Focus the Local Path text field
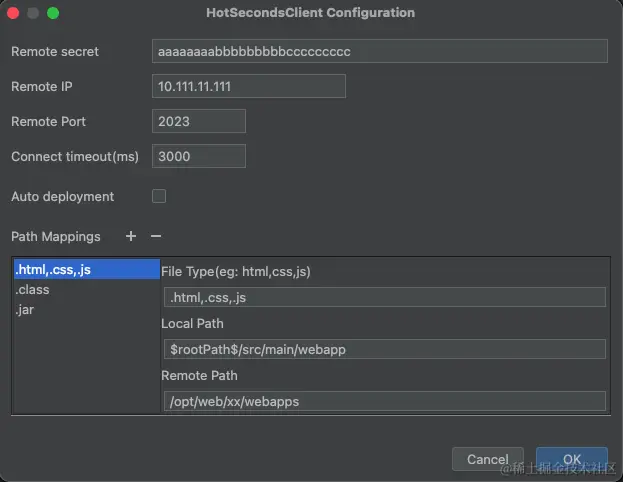Screen dimensions: 623x482 point(384,349)
